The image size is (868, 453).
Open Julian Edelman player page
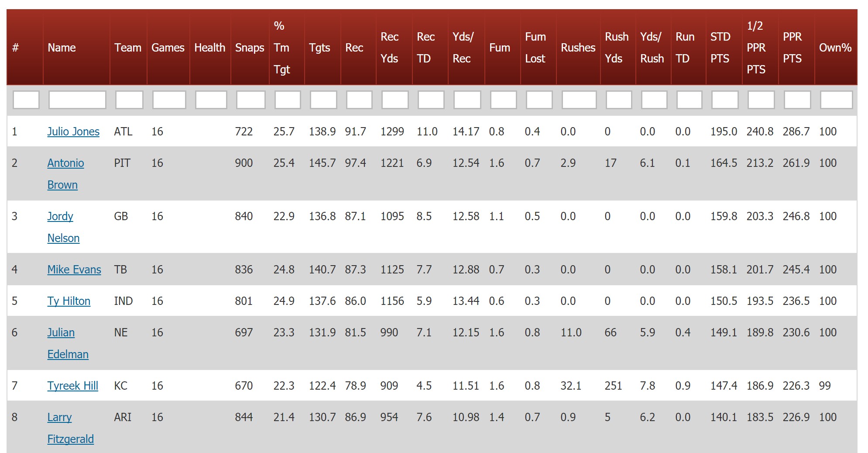61,333
